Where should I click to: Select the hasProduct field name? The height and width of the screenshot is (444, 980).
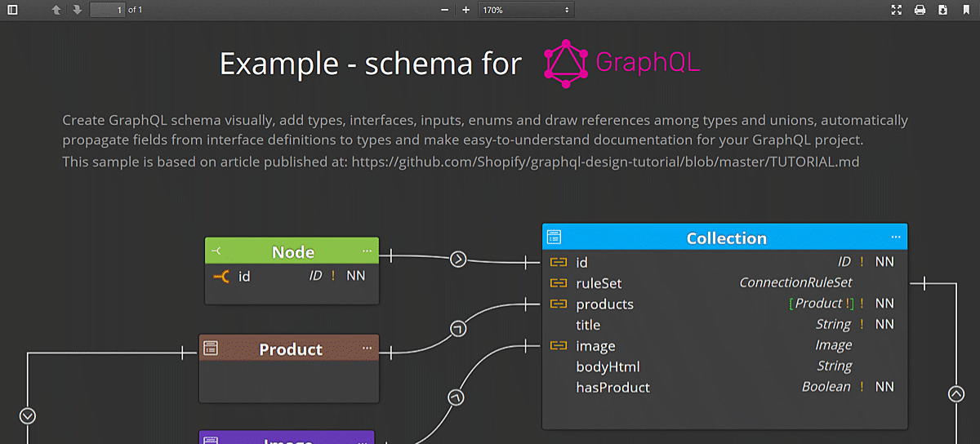click(612, 388)
